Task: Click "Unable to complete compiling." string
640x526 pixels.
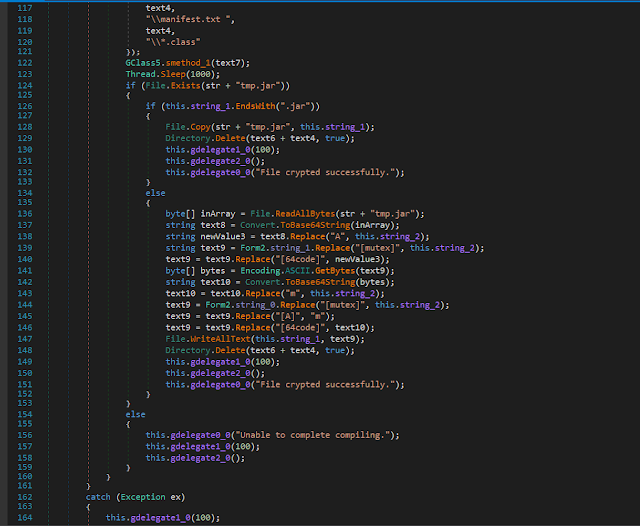Action: tap(315, 435)
